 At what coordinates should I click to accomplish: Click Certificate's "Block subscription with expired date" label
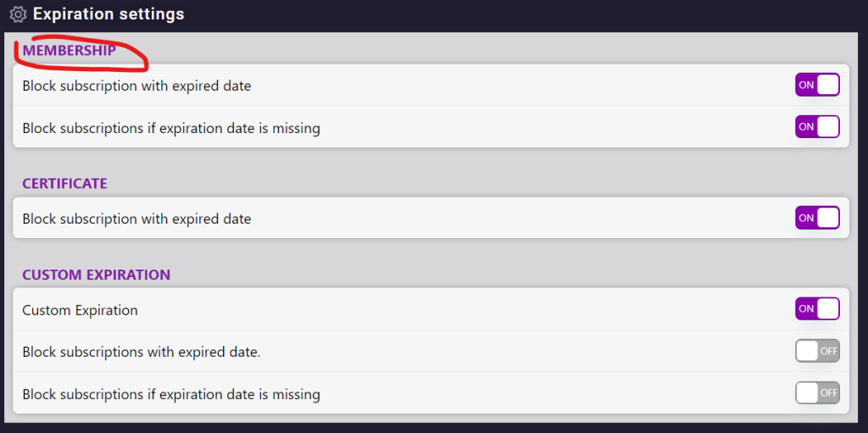click(136, 219)
